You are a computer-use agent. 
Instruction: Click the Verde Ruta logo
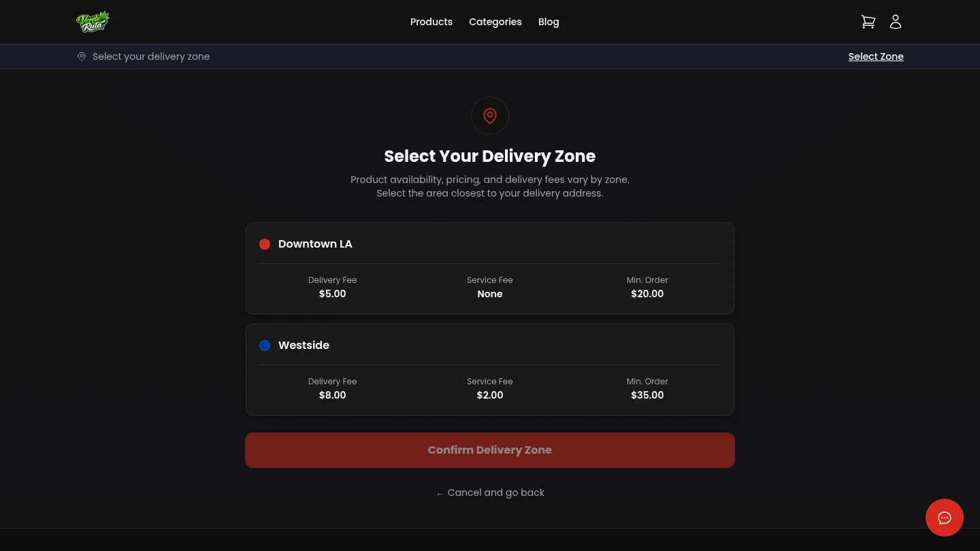tap(93, 21)
